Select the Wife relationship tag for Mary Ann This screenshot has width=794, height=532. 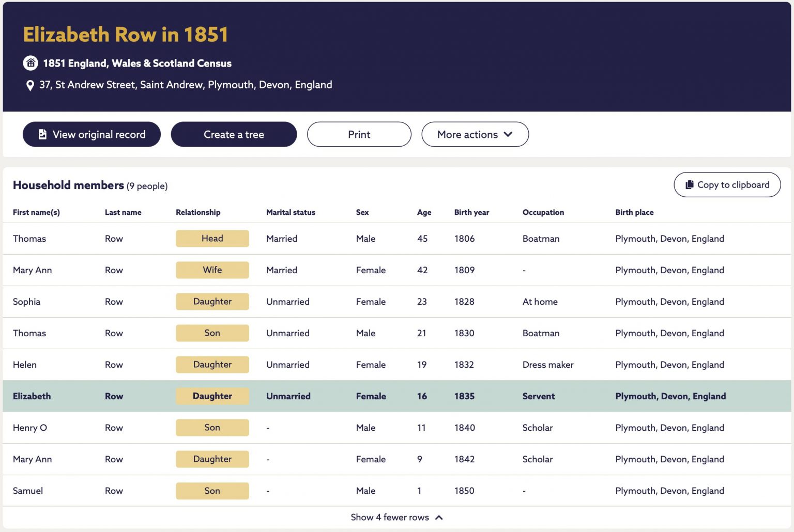click(212, 270)
